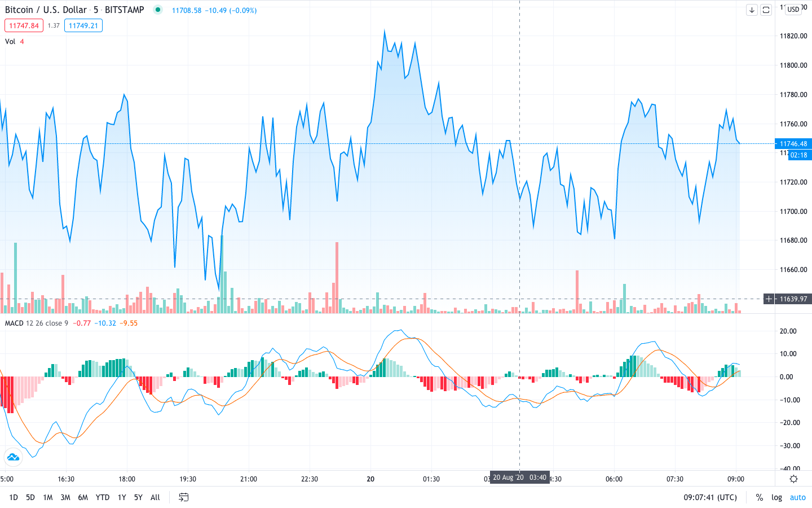Screen dimensions: 812x508
Task: Select the All date range
Action: coord(155,497)
